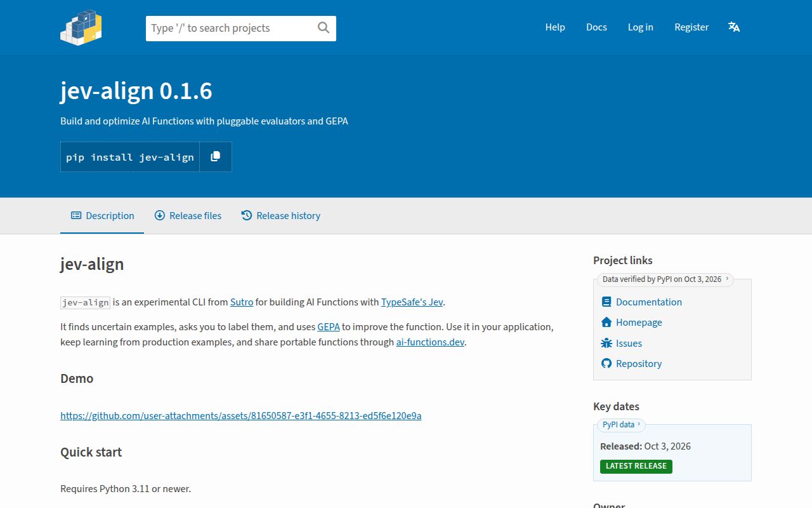This screenshot has width=812, height=508.
Task: Switch to the Description tab
Action: click(x=102, y=216)
